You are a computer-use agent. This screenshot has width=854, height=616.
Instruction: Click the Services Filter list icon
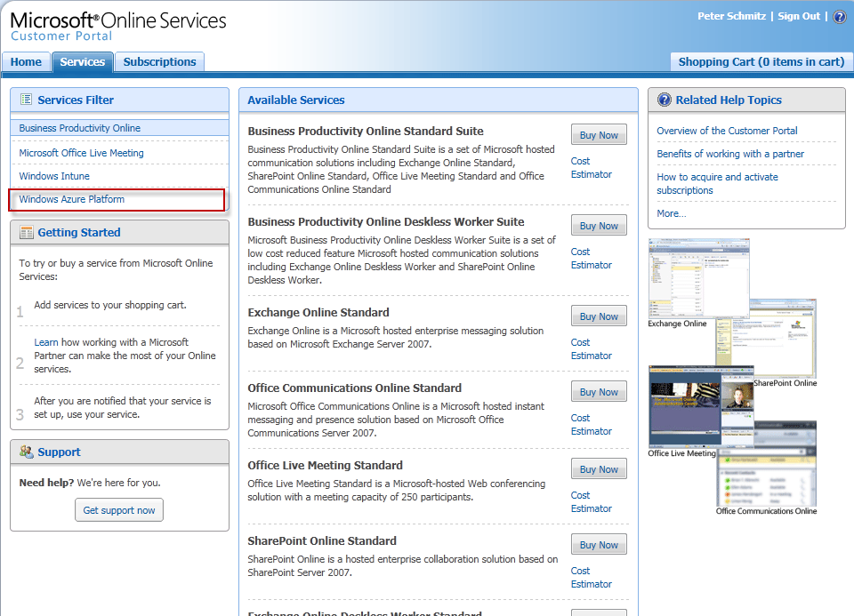point(26,99)
